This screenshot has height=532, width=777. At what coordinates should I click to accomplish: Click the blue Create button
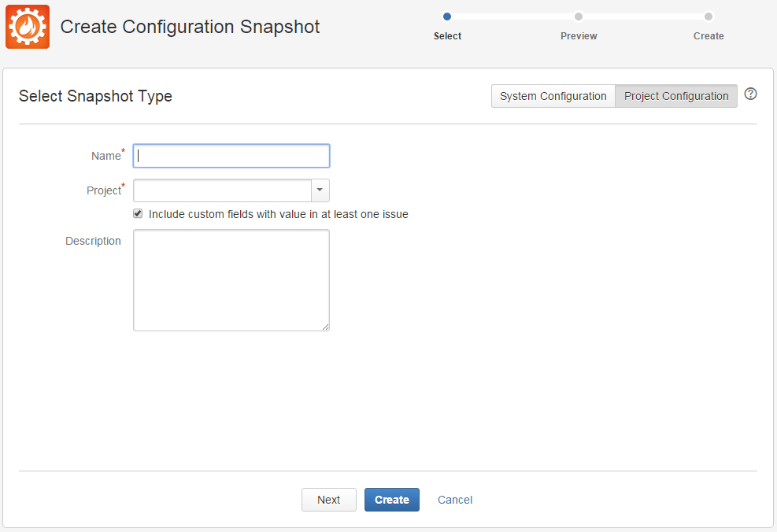click(392, 500)
